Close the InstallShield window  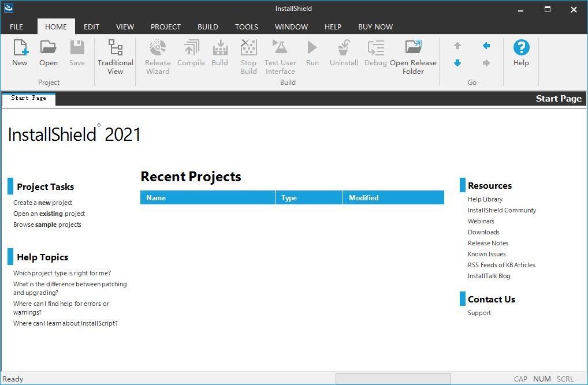click(x=574, y=10)
